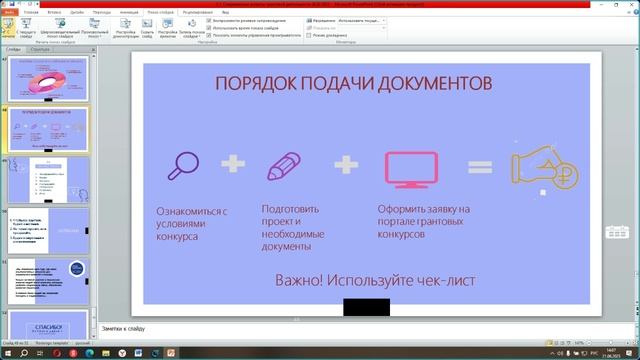Select the hand with ruble coin graphic
640x360 pixels.
click(x=545, y=168)
